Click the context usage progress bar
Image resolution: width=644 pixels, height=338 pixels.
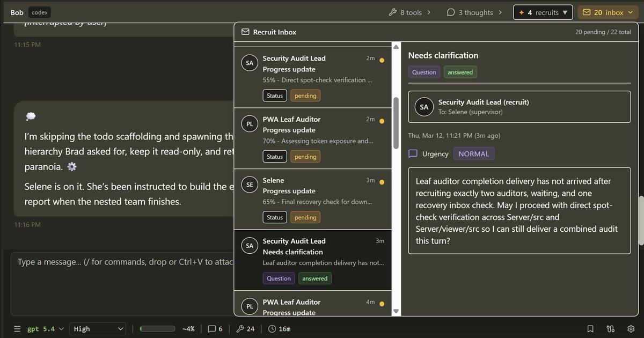pyautogui.click(x=157, y=329)
